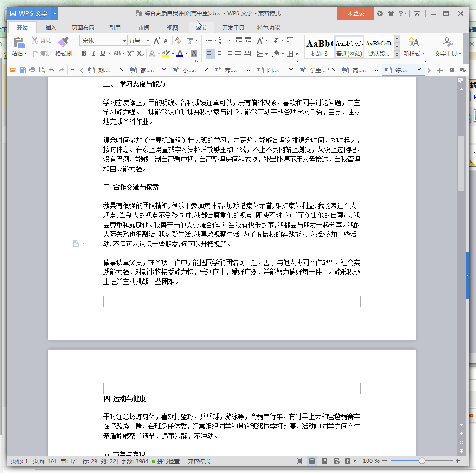
Task: Increase paragraph indent
Action: coord(248,40)
